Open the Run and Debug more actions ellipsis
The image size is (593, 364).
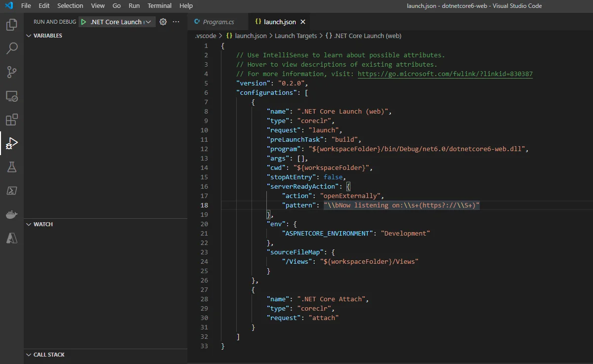pyautogui.click(x=176, y=22)
